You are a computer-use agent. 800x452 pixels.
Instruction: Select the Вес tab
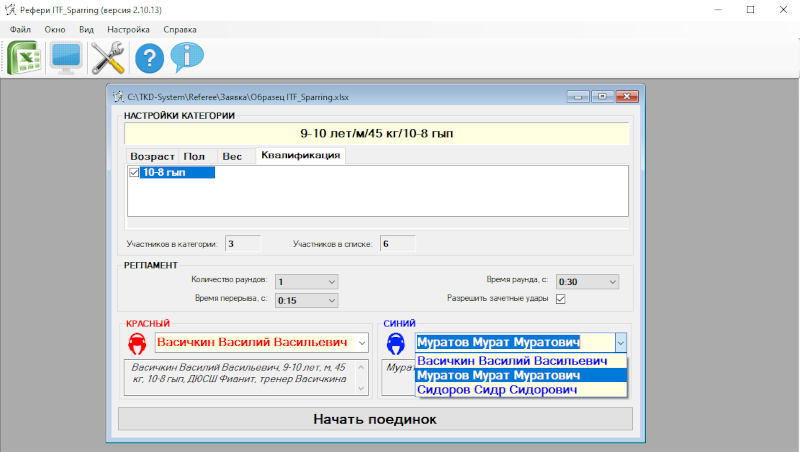[x=231, y=156]
